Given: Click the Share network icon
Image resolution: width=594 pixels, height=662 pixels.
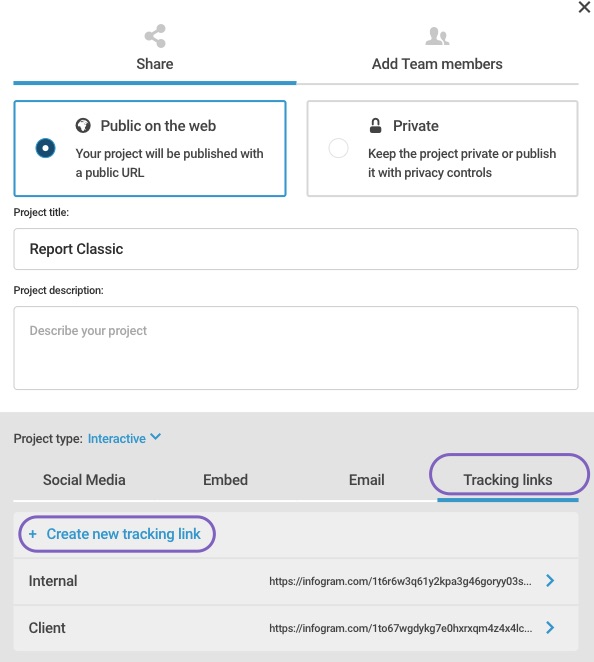Looking at the screenshot, I should [155, 36].
